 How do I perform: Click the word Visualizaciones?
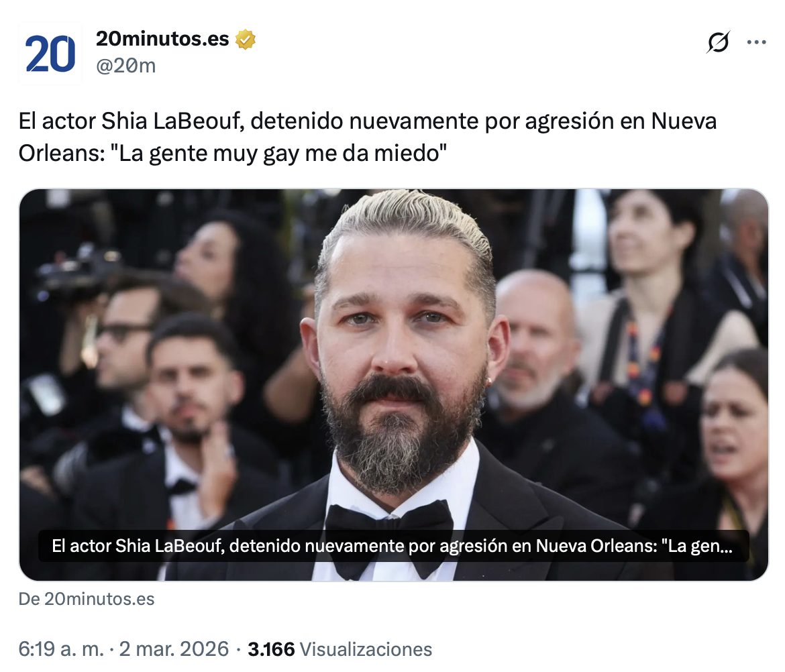click(366, 649)
